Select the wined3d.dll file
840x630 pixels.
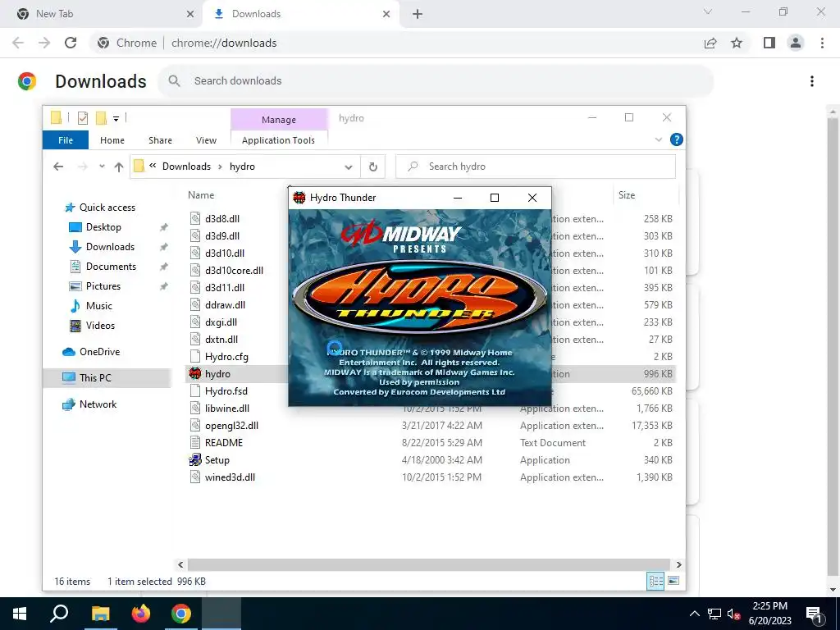pos(230,477)
